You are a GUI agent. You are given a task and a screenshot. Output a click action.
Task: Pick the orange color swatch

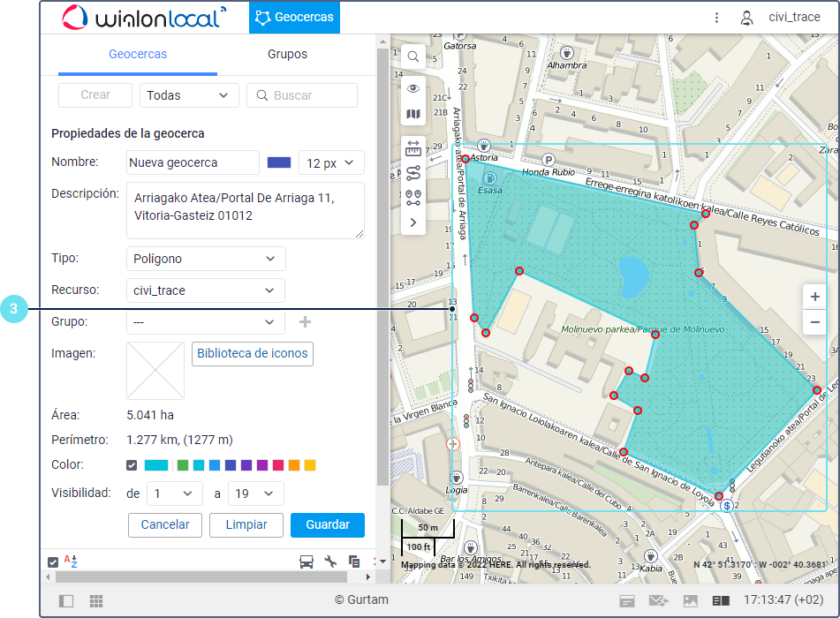pyautogui.click(x=294, y=465)
